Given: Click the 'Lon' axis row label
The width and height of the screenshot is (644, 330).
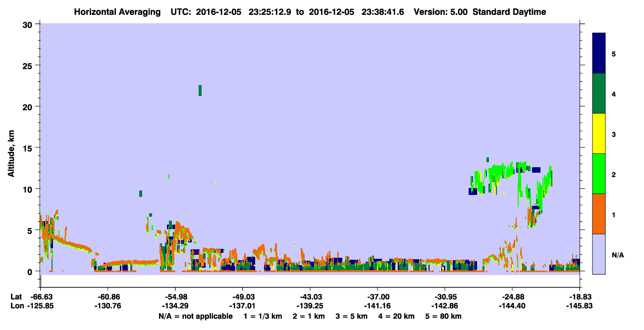Looking at the screenshot, I should click(16, 306).
